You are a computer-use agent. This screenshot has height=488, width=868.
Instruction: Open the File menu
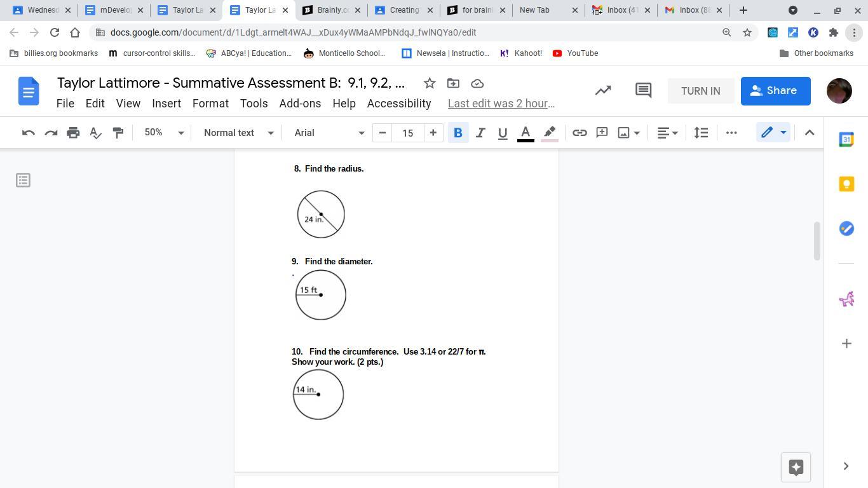[x=65, y=104]
